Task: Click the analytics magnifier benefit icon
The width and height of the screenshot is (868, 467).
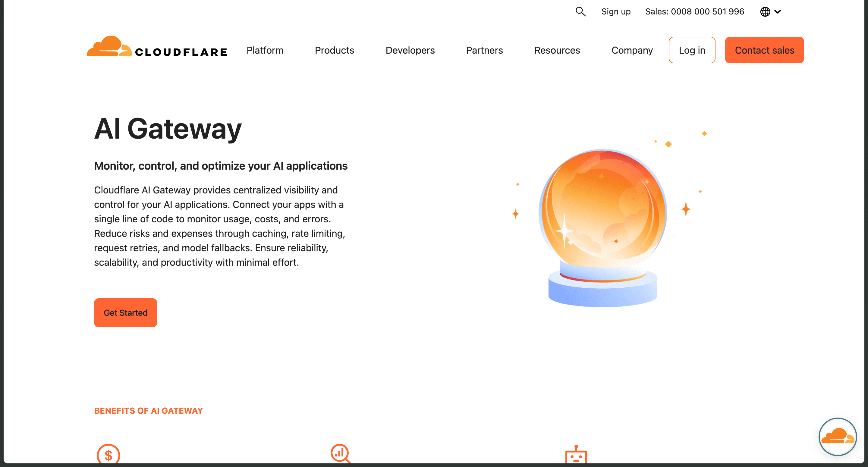Action: [340, 453]
